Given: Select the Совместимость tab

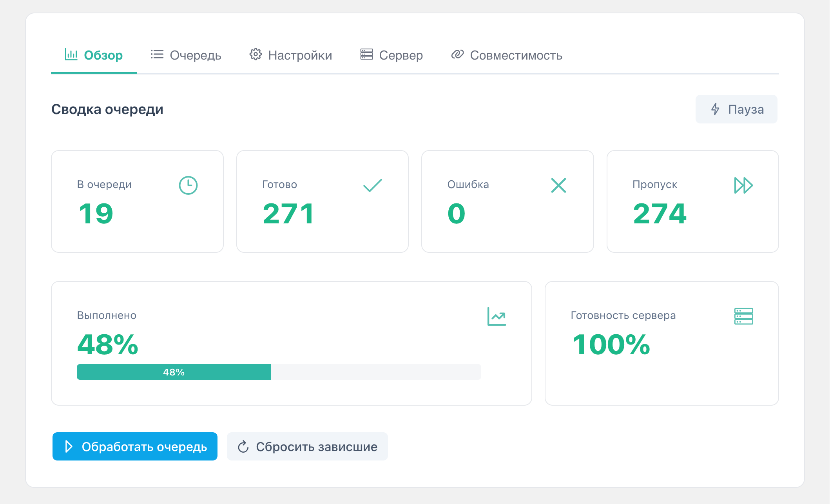Looking at the screenshot, I should pos(507,55).
